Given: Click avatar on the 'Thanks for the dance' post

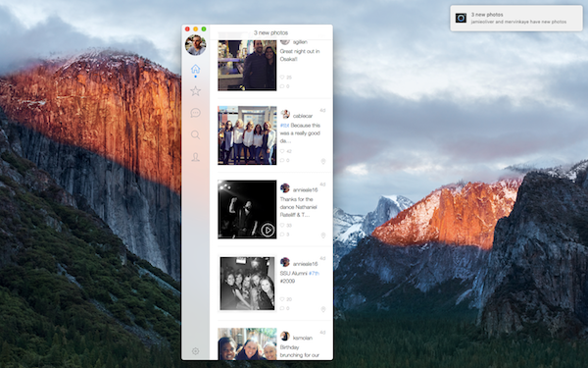Looking at the screenshot, I should 285,188.
